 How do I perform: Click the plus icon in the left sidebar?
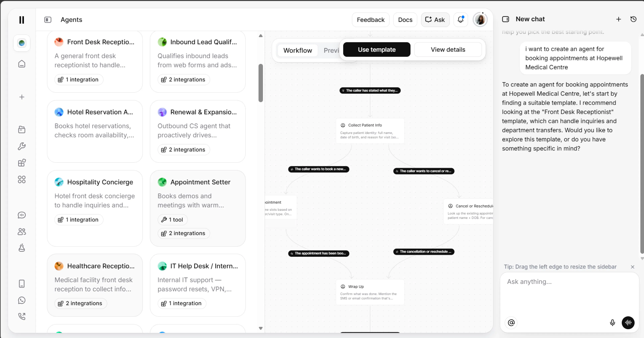pyautogui.click(x=22, y=97)
